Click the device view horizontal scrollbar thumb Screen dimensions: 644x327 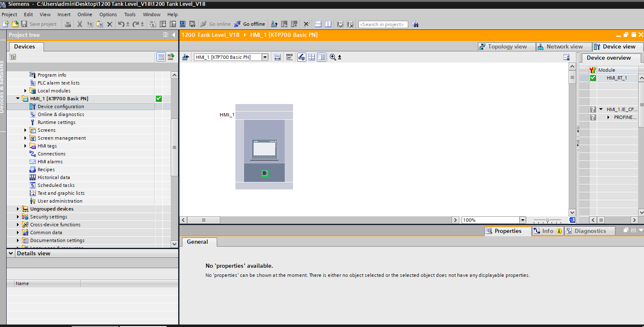pos(203,220)
